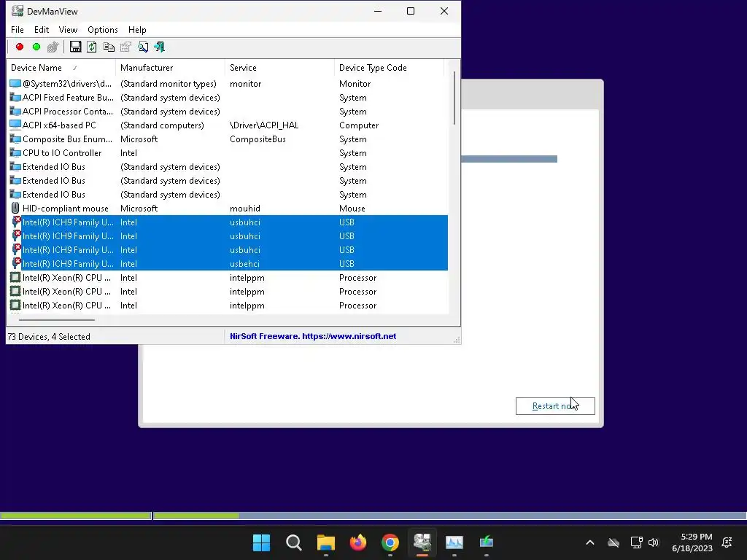Select the CPU to IO Controller row
Screen dimensions: 747x560
(x=228, y=153)
